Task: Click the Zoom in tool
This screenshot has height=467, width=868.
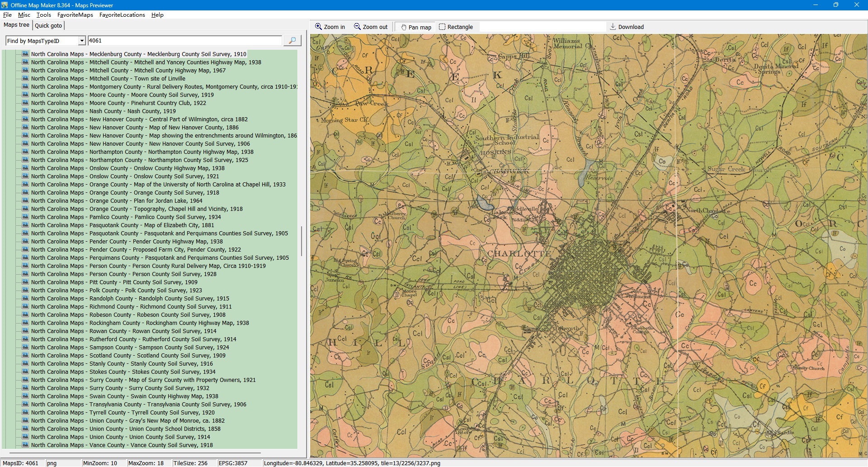Action: 330,27
